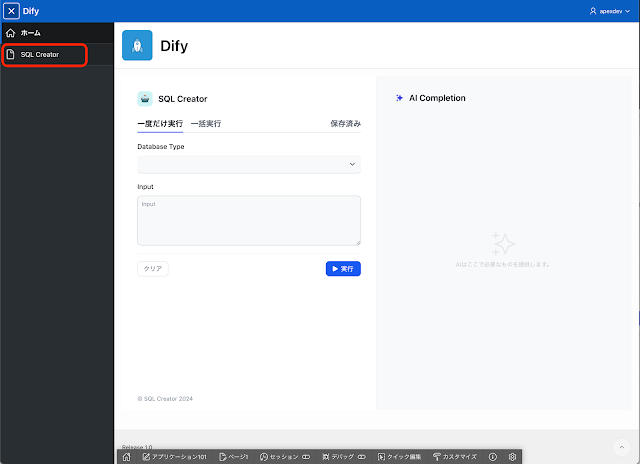
Task: Switch to the 一度だけ実行 tab
Action: pos(160,124)
